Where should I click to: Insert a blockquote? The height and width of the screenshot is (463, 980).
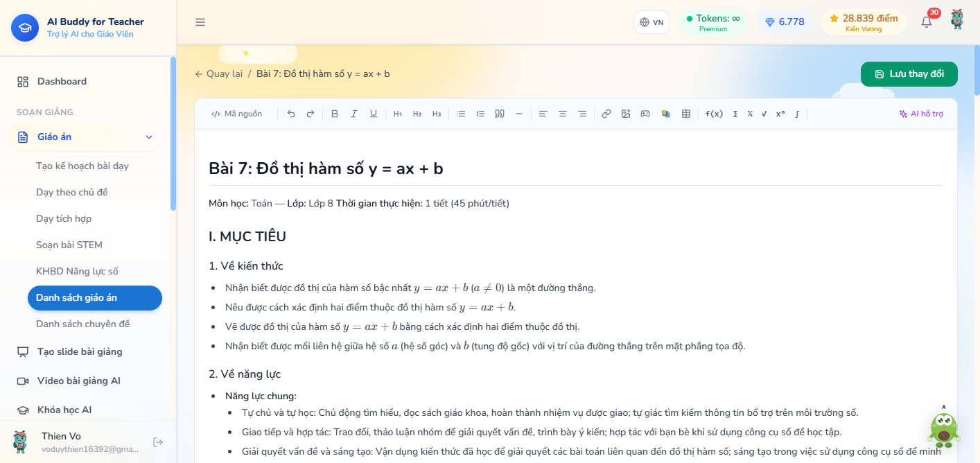[500, 114]
